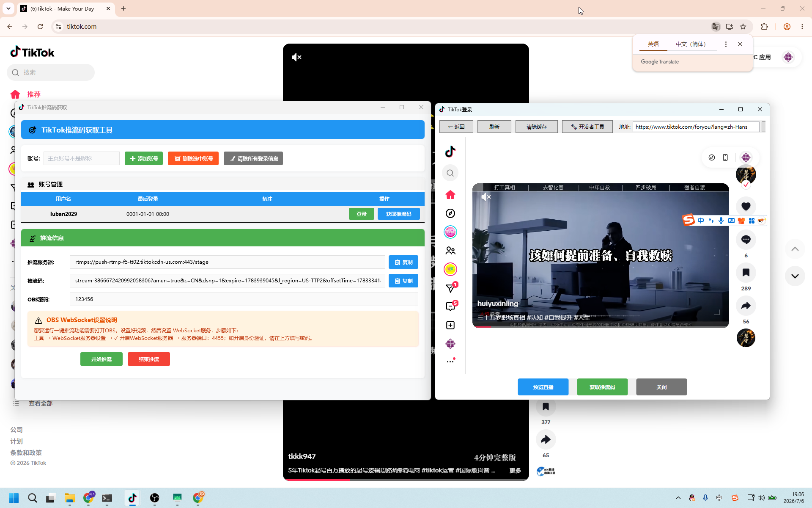The image size is (812, 508).
Task: Click 返回 in the TikTok登录 toolbar
Action: click(x=456, y=127)
